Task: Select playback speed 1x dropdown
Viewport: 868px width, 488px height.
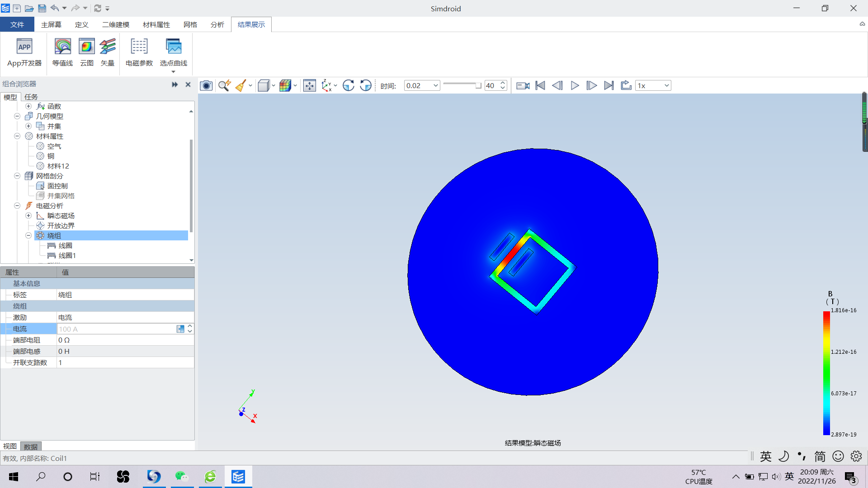Action: [x=651, y=85]
